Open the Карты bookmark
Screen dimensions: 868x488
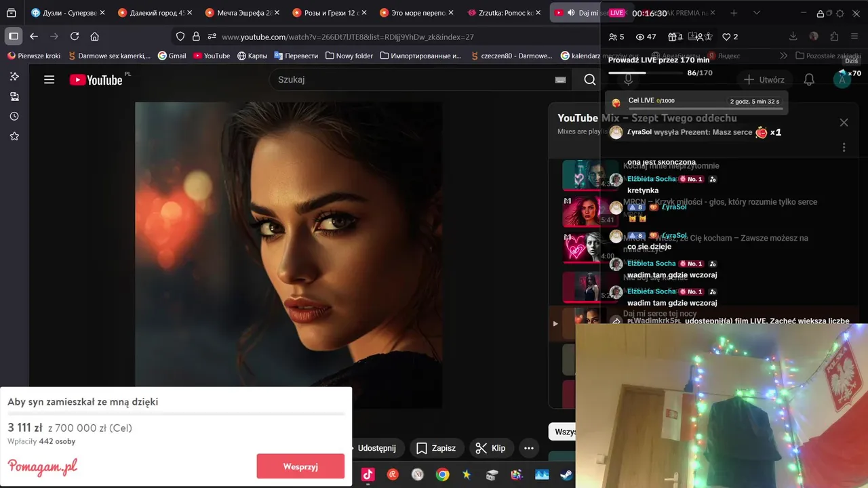(252, 56)
